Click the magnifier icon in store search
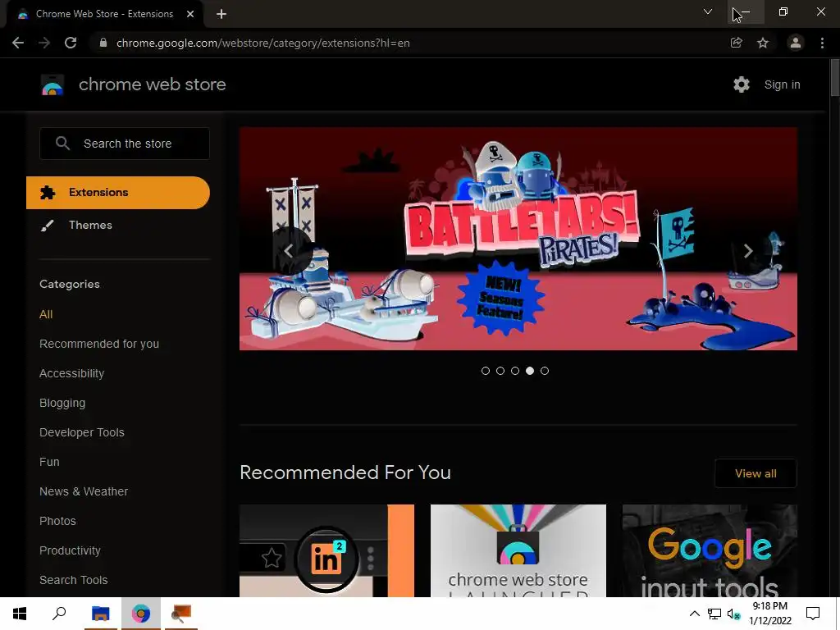This screenshot has height=630, width=840. tap(62, 144)
